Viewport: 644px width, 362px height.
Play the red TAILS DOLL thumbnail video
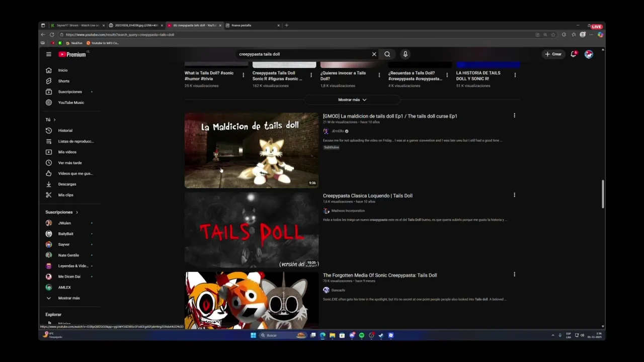(x=252, y=230)
